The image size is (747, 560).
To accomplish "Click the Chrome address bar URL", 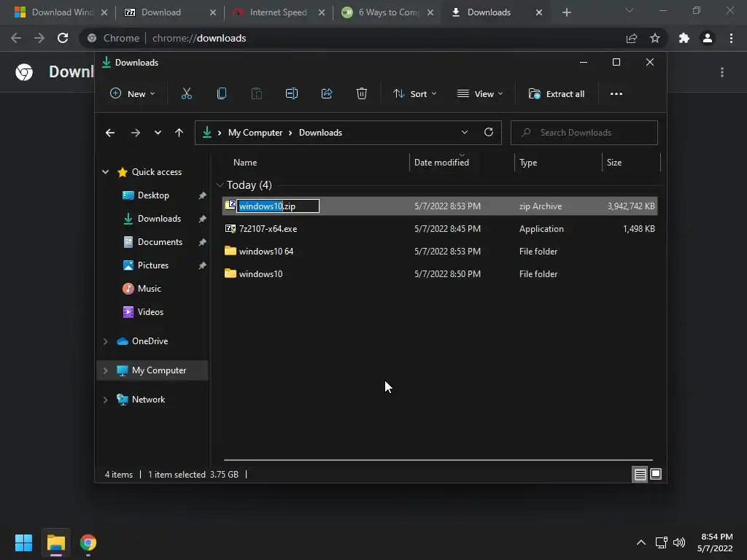I will coord(199,38).
